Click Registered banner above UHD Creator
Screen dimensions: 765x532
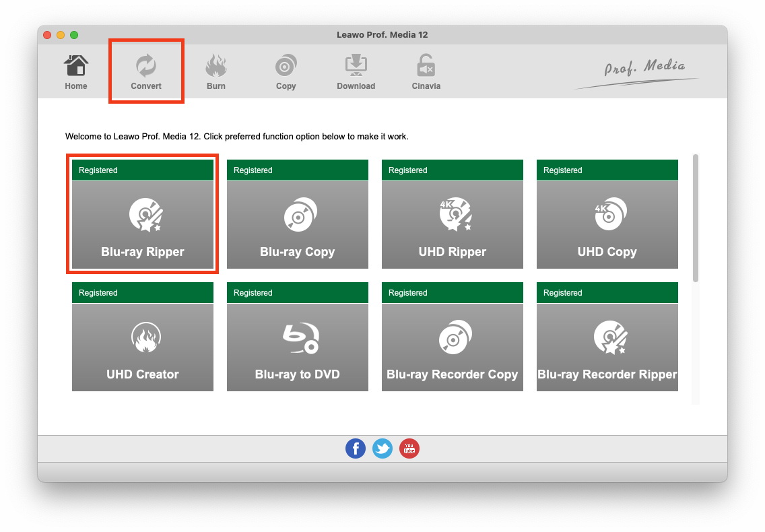click(143, 292)
